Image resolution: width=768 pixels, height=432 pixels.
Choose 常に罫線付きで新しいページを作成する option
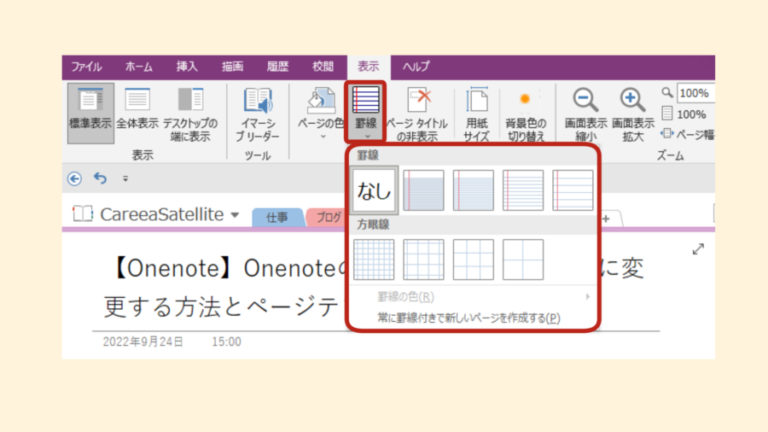468,318
